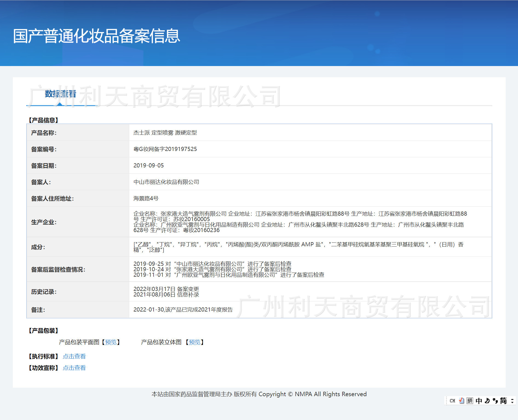Viewport: 518px width, 420px height.
Task: Toggle the Chinese punctuation icon in IME bar
Action: [x=495, y=401]
